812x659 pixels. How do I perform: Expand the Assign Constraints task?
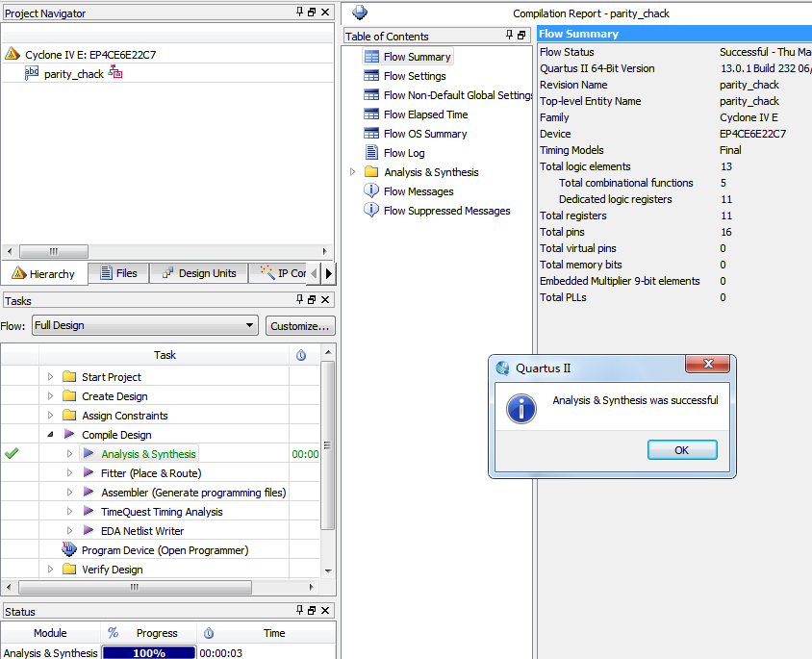pyautogui.click(x=50, y=415)
